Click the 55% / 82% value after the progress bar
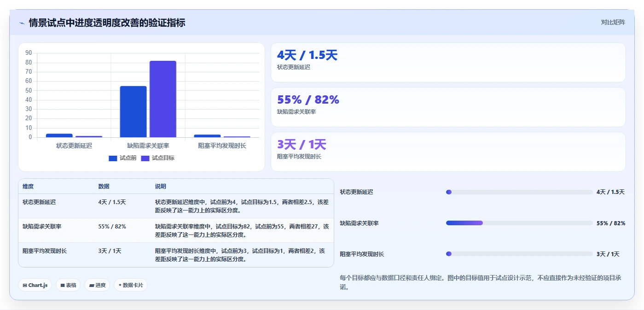644x310 pixels. point(611,223)
